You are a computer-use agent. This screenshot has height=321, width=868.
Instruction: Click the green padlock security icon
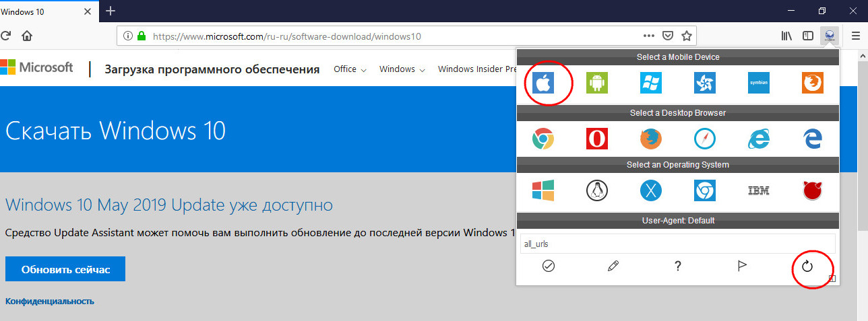[142, 36]
